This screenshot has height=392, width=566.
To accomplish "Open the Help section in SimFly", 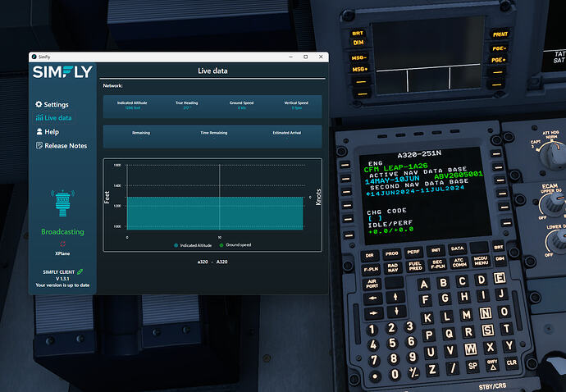I will point(48,132).
